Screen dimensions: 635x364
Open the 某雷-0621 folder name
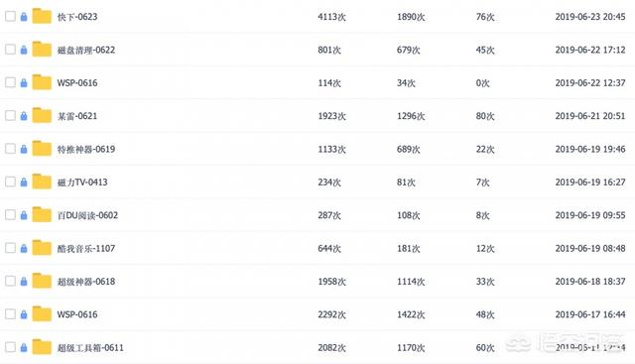[x=77, y=116]
